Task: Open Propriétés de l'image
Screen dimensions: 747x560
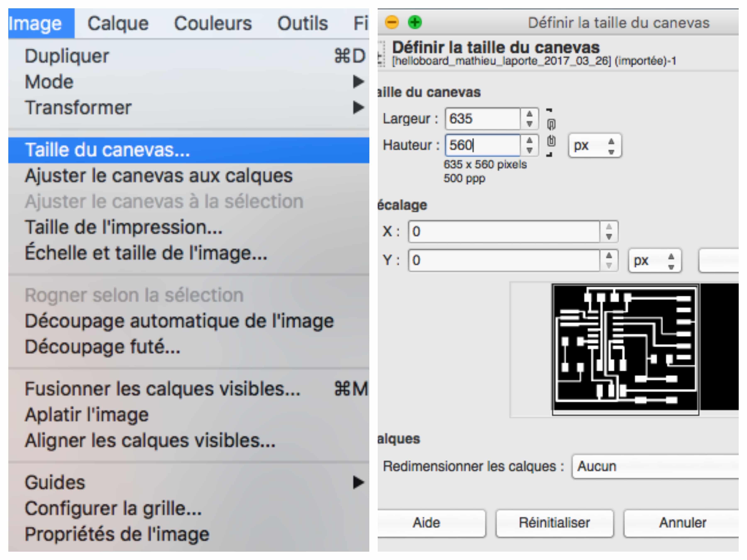Action: click(189, 535)
